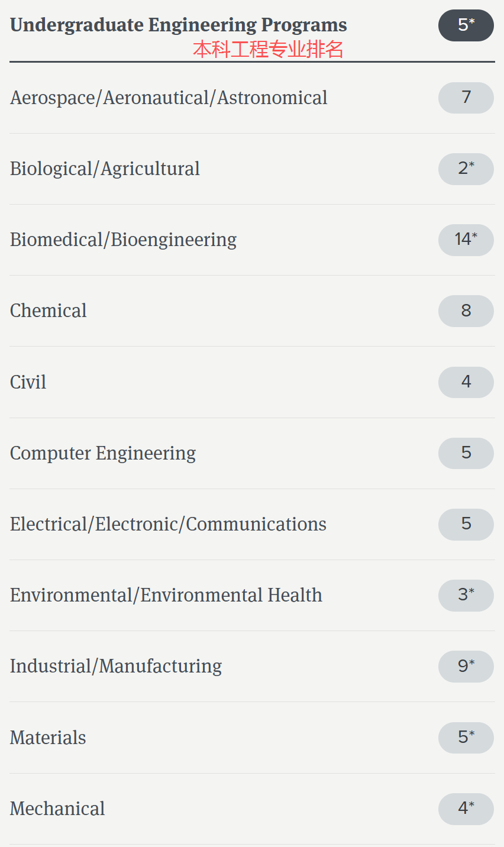Open the Computer Engineering ranking
The height and width of the screenshot is (847, 504).
103,453
